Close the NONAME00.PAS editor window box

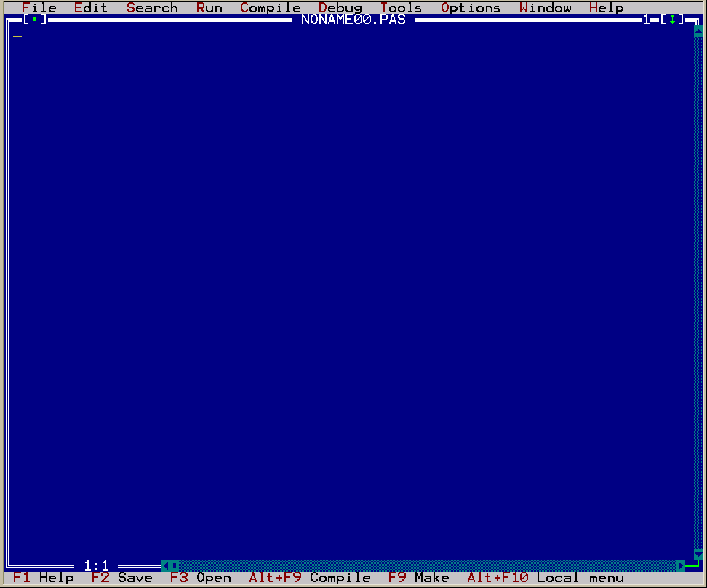pos(35,20)
